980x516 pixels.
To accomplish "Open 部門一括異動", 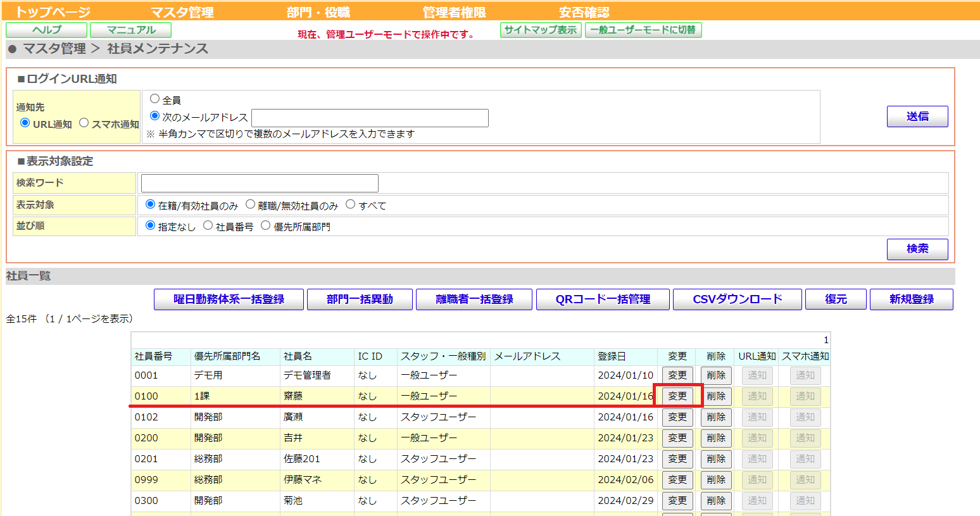I will [360, 299].
